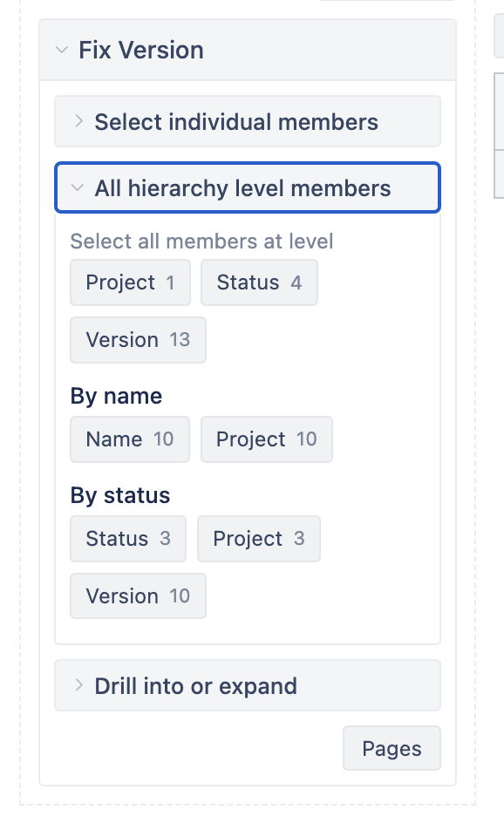Click the By status hierarchy label
The width and height of the screenshot is (504, 830).
pos(120,495)
